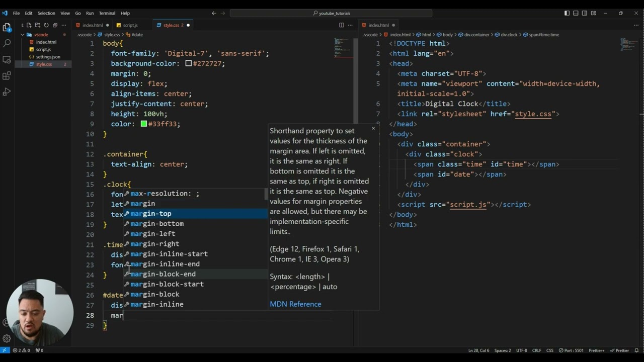Select margin-bottom from the suggestion list
The width and height of the screenshot is (644, 362).
tap(157, 224)
